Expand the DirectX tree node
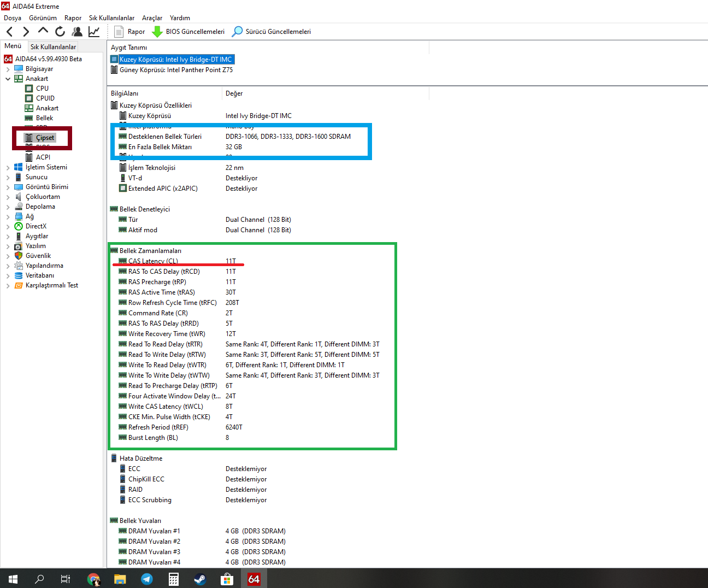Viewport: 708px width, 588px height. click(8, 226)
